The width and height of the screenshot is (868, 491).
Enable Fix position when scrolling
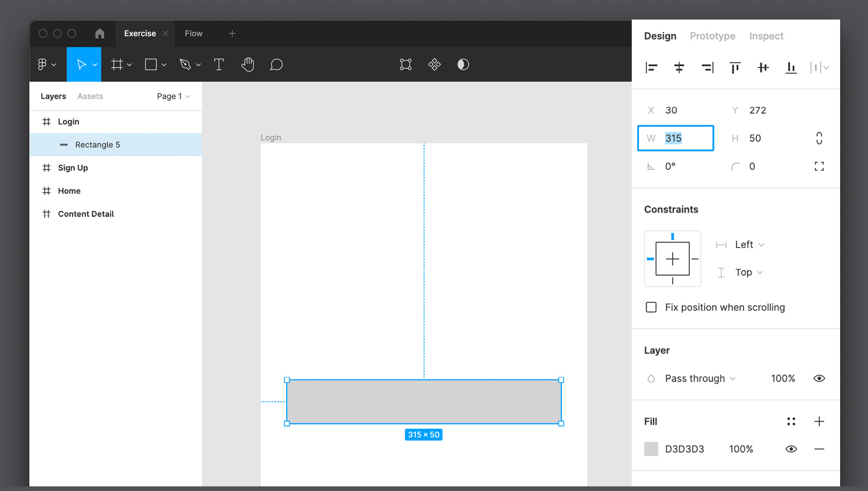[651, 308]
